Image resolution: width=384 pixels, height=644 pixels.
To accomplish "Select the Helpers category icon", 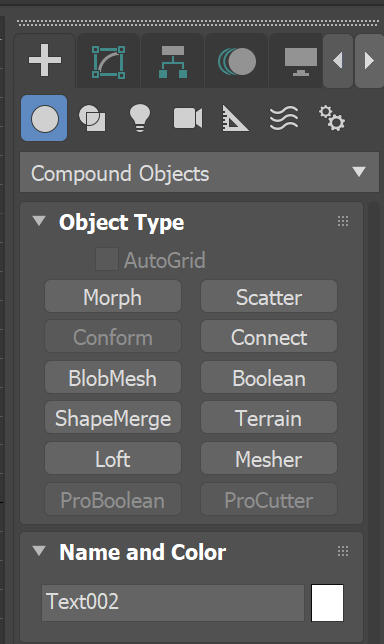I will tap(235, 118).
